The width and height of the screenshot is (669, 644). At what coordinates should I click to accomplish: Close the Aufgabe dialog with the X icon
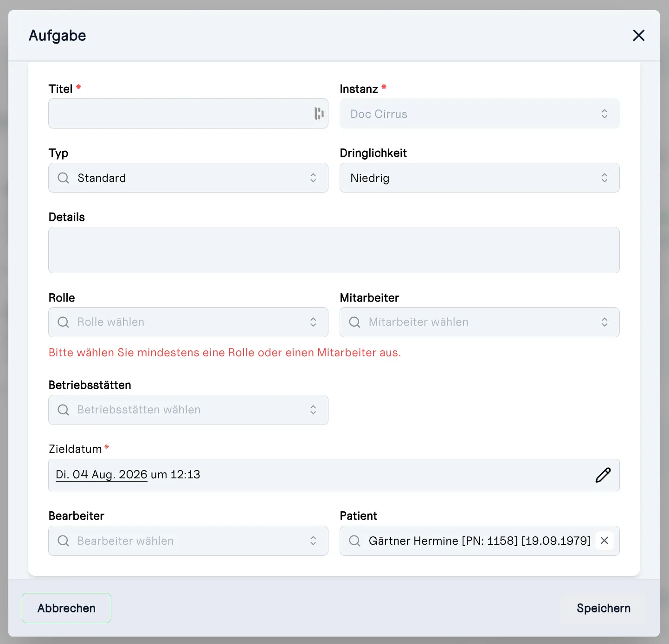[639, 35]
